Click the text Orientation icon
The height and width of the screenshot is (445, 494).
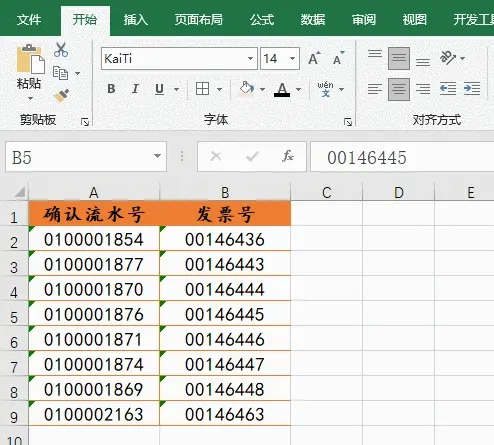pyautogui.click(x=448, y=58)
